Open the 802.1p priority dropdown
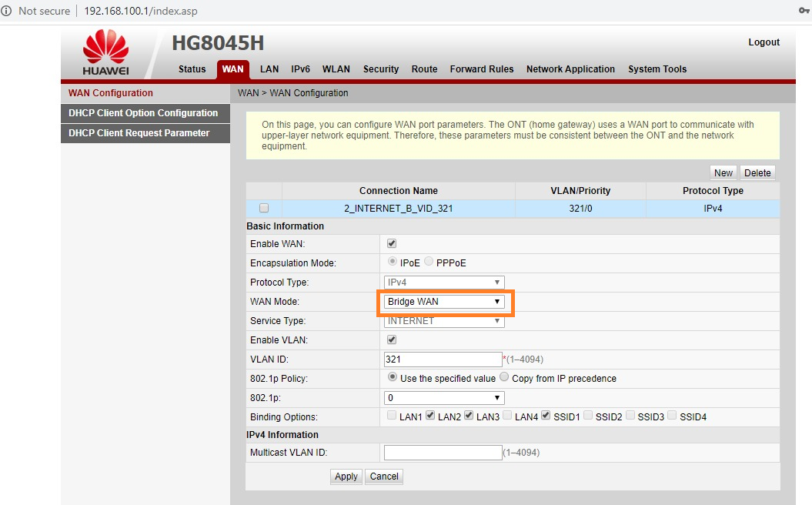Screen dimensions: 812x505 [444, 398]
